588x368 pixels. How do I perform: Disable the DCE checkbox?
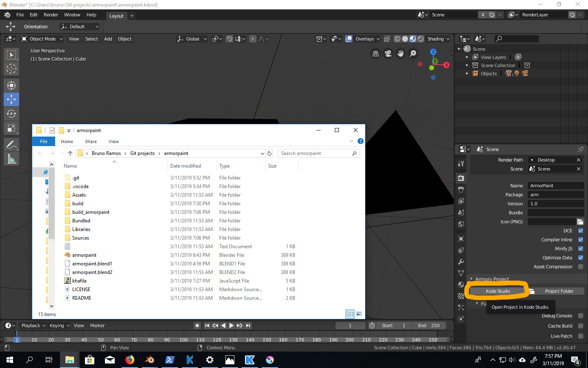click(580, 231)
